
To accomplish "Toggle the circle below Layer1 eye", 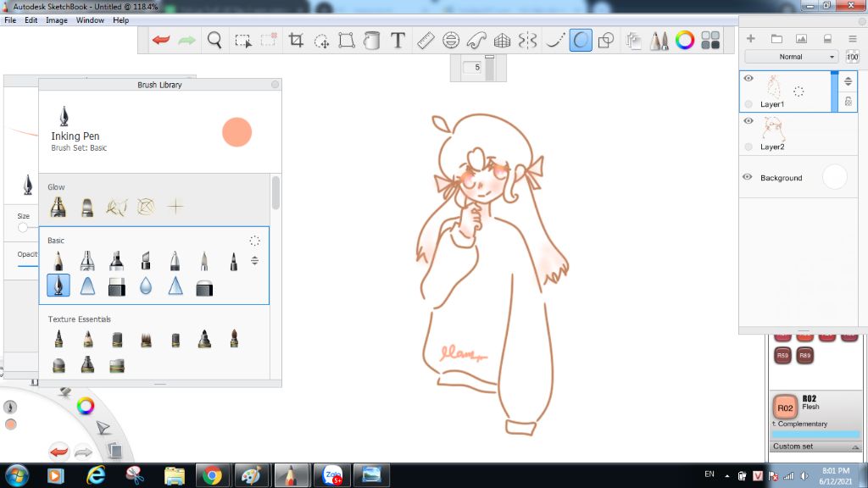I will pyautogui.click(x=748, y=103).
